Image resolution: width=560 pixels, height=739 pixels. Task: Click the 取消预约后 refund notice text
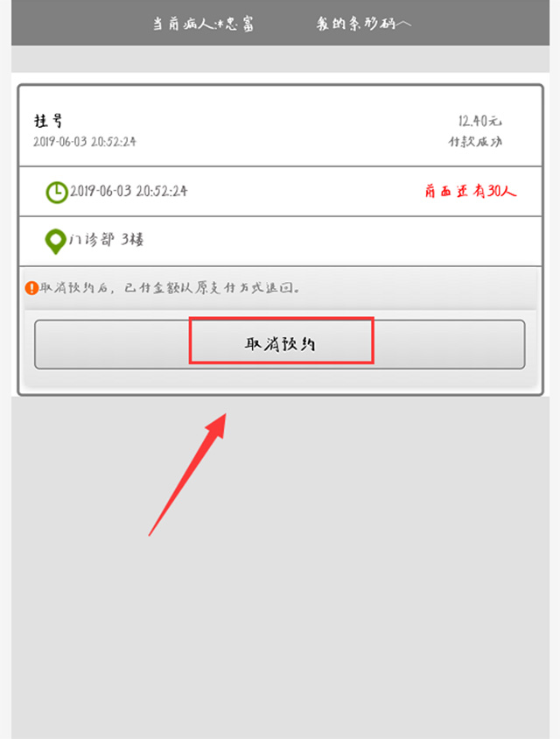click(x=170, y=287)
